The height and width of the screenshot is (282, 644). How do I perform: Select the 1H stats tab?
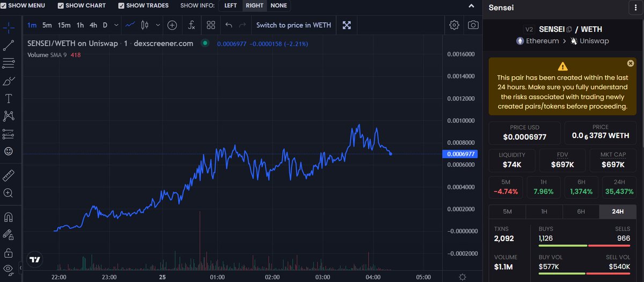544,212
